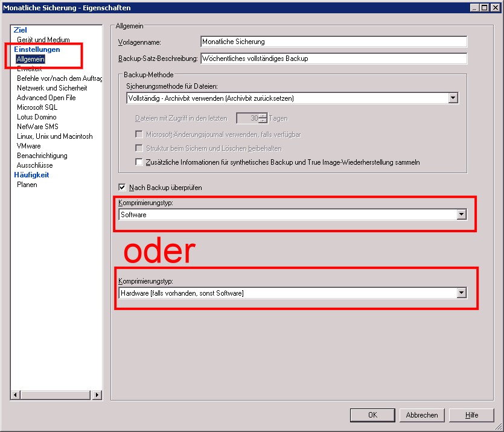This screenshot has width=504, height=432.
Task: Click the 'Backup-Satz-Beschreibung' text field
Action: point(333,59)
